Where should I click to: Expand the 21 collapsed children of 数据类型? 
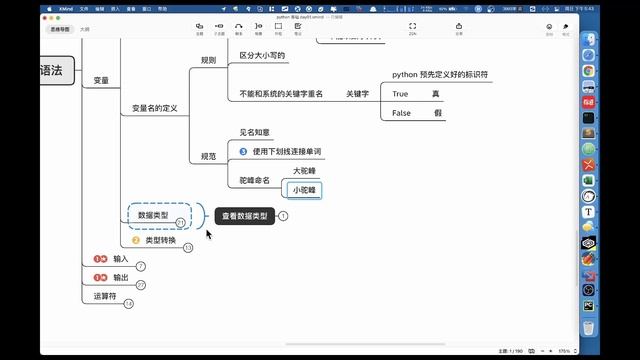(180, 222)
